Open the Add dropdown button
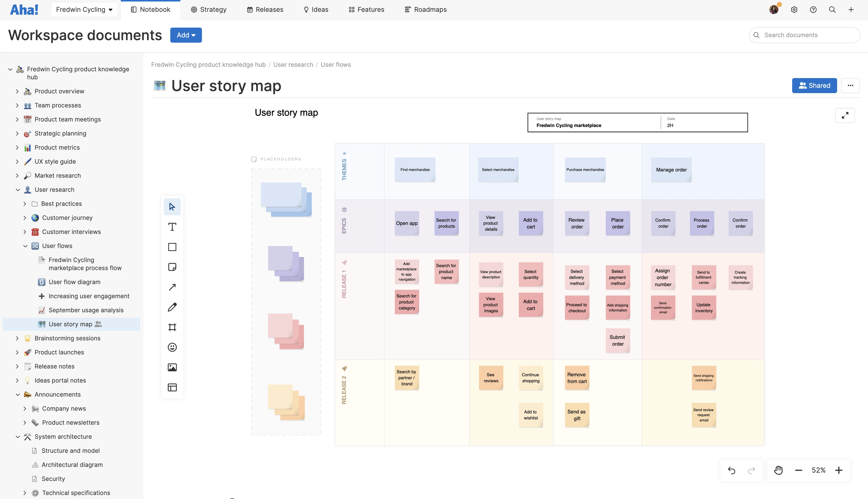The image size is (868, 499). pos(186,35)
